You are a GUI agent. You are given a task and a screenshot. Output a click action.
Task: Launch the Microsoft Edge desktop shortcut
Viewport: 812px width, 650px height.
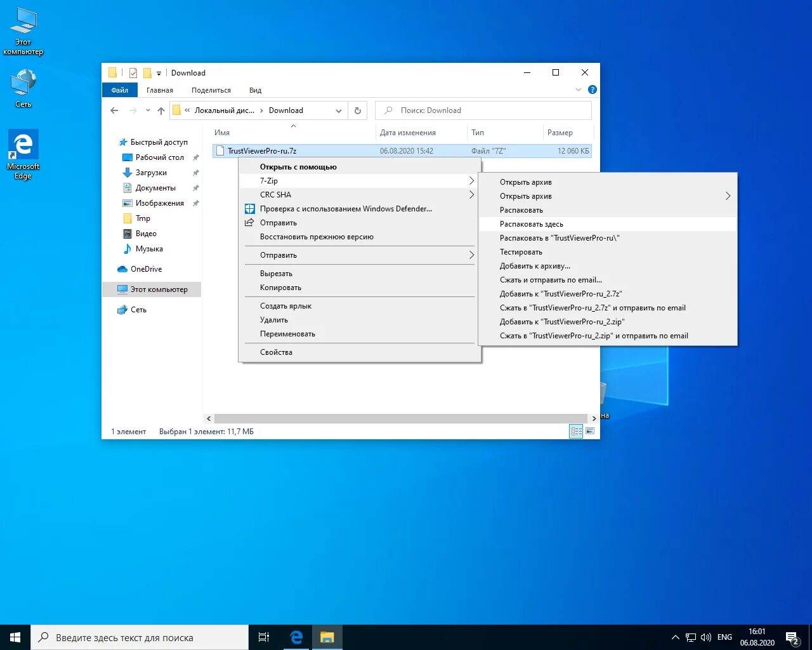(x=23, y=155)
